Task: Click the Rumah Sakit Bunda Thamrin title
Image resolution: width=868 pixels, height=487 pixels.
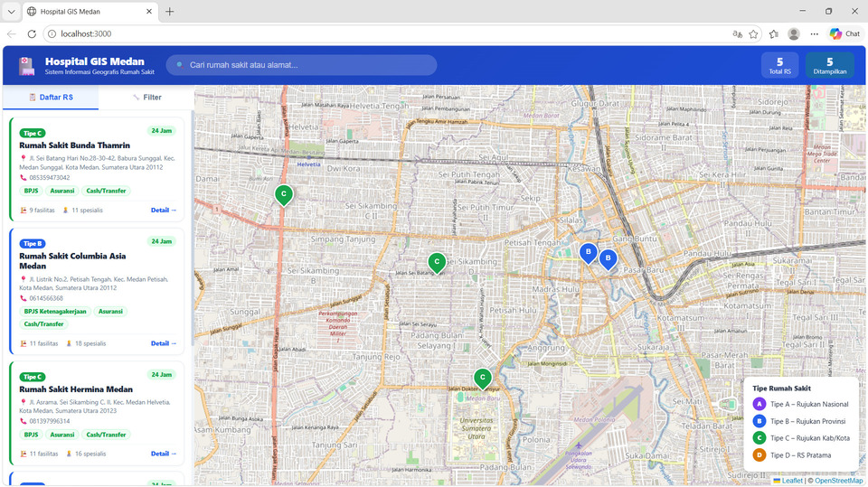Action: [75, 145]
